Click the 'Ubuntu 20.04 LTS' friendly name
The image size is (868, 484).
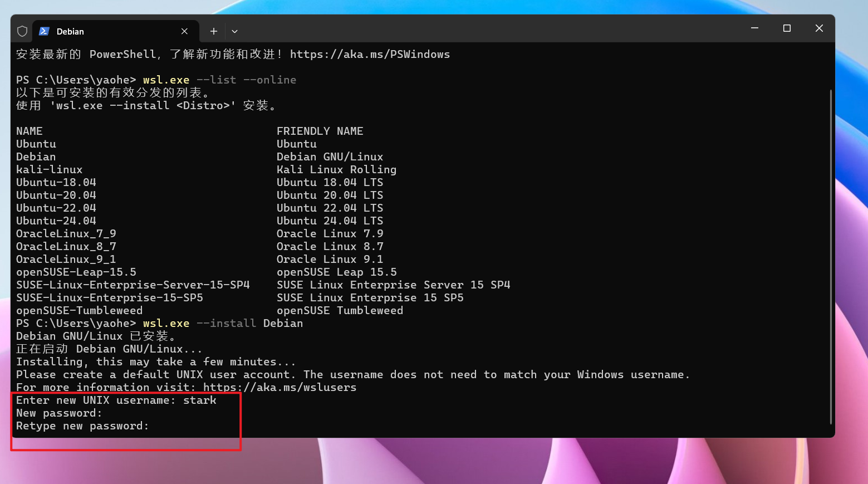330,195
